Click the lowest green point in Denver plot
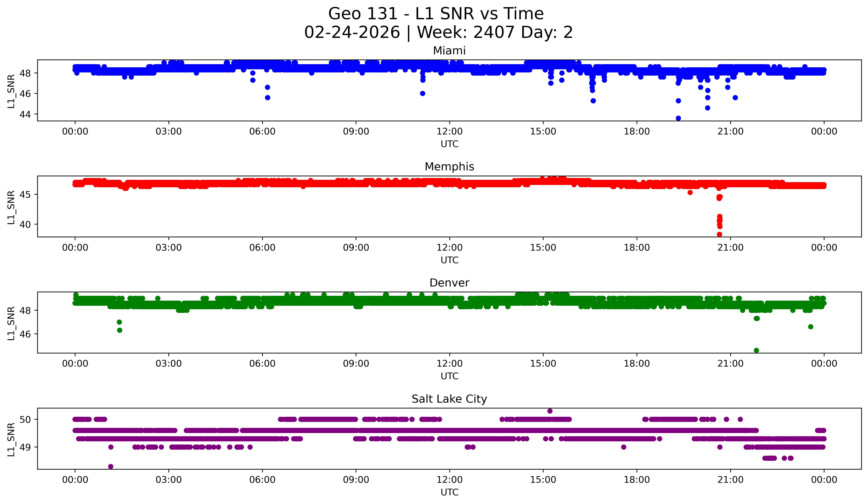This screenshot has width=868, height=504. [756, 350]
